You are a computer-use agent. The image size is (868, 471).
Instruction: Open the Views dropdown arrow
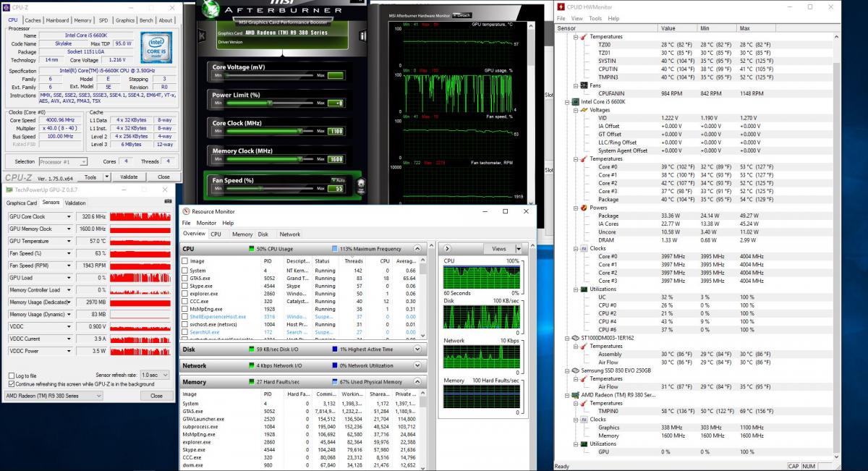click(518, 248)
